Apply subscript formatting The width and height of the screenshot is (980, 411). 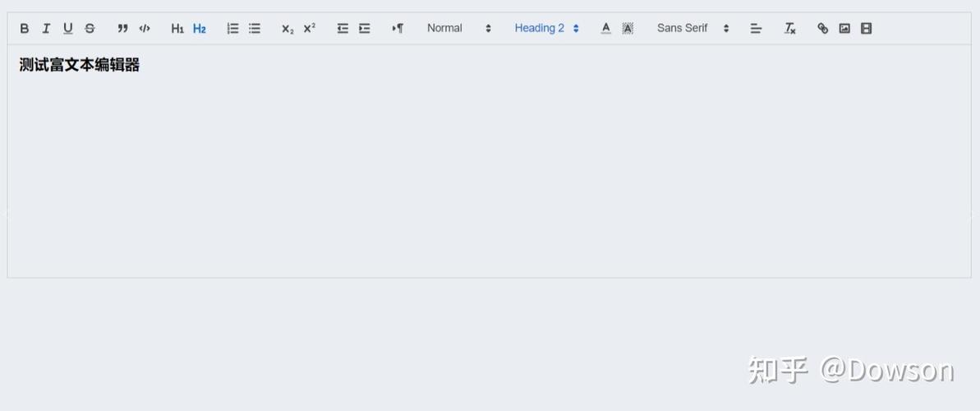[x=288, y=29]
